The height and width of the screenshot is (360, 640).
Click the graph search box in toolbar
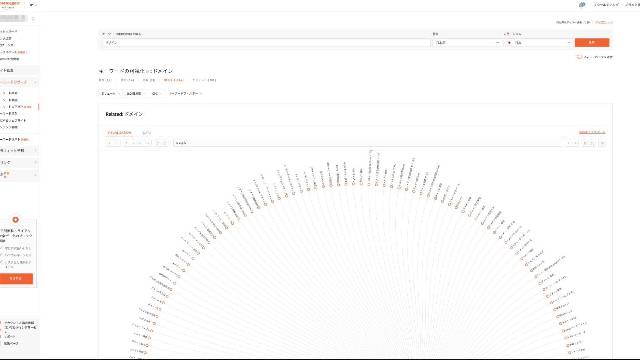[x=367, y=143]
